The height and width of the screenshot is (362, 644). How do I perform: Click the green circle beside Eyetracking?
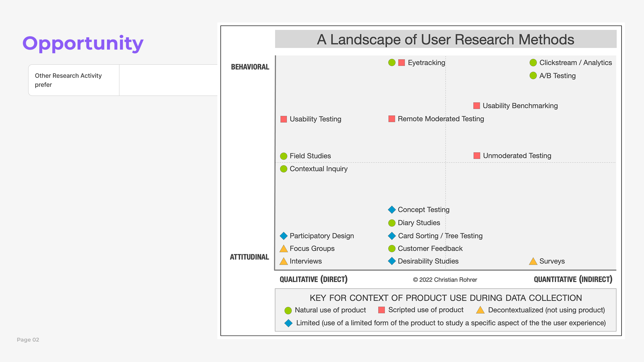tap(392, 63)
